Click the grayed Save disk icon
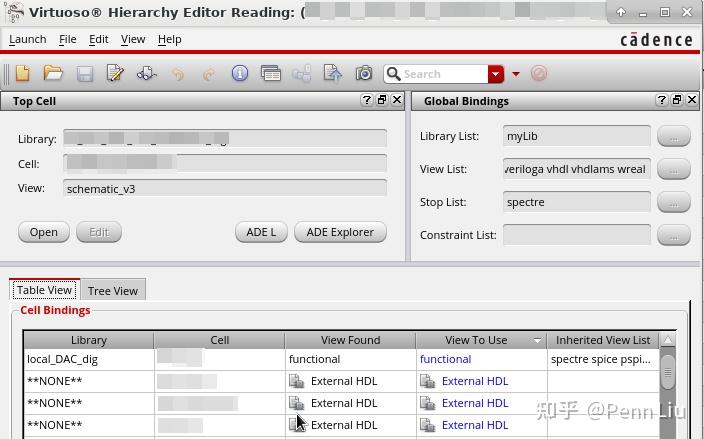 84,74
